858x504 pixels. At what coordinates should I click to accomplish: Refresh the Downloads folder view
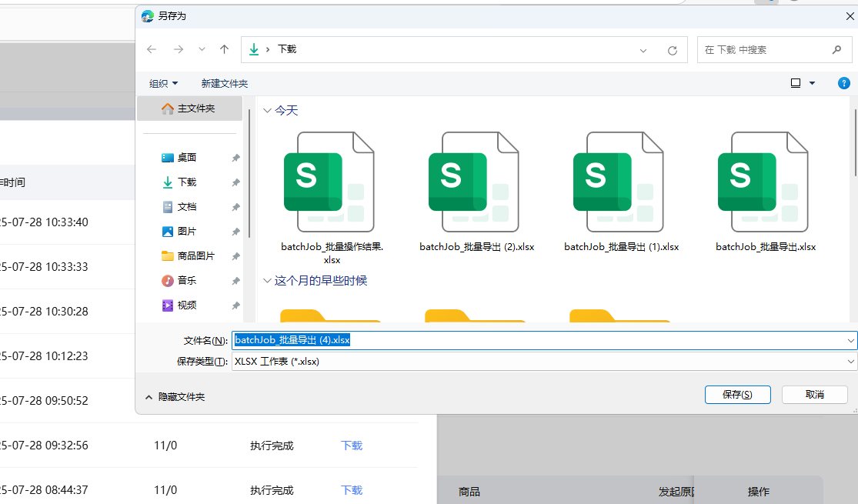pos(672,50)
